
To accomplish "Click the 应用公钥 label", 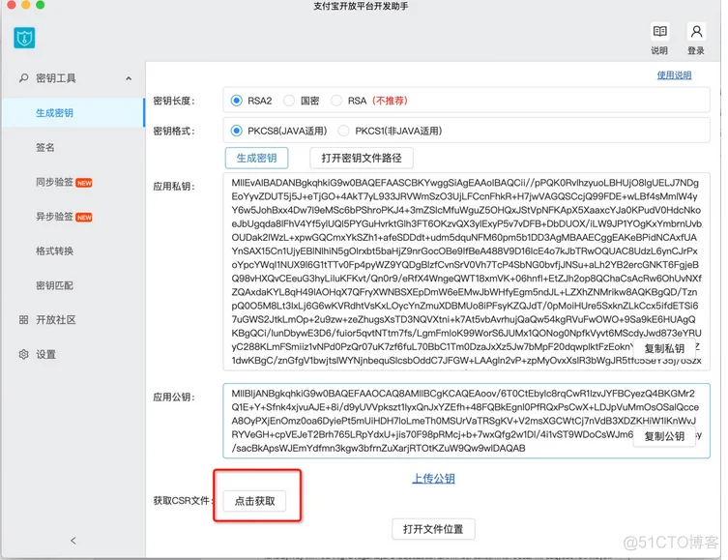I will (174, 398).
